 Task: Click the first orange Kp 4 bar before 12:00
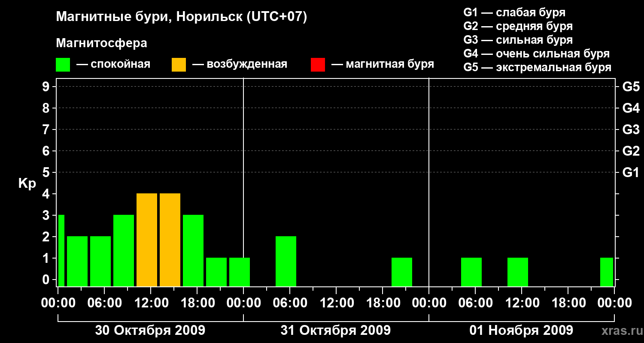click(x=147, y=240)
